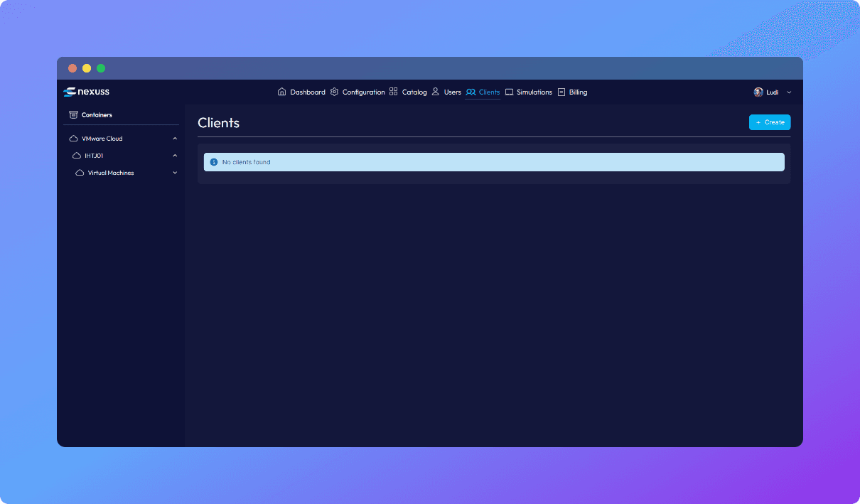Click the Billing document icon
Screen dimensions: 860x504
pyautogui.click(x=561, y=92)
